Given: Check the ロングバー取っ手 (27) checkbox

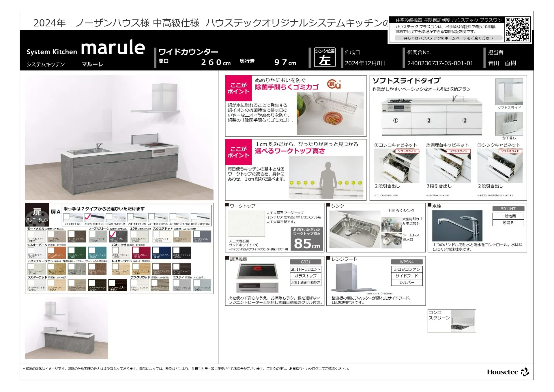Looking at the screenshot, I should (x=194, y=216).
